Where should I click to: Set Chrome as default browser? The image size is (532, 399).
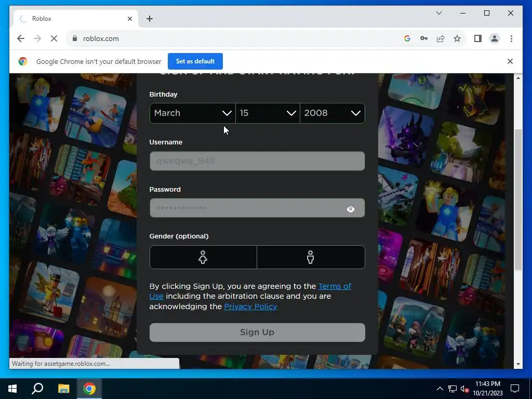[195, 61]
